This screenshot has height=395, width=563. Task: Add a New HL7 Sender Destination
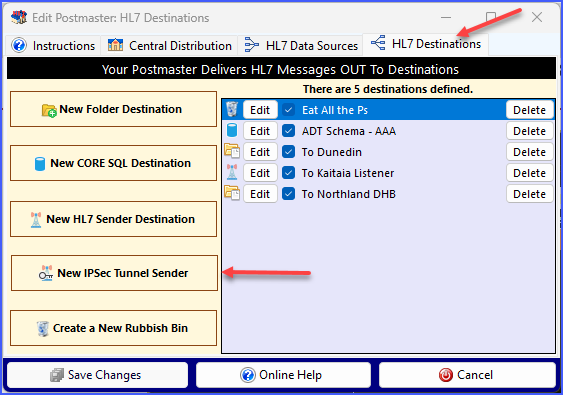click(x=113, y=219)
